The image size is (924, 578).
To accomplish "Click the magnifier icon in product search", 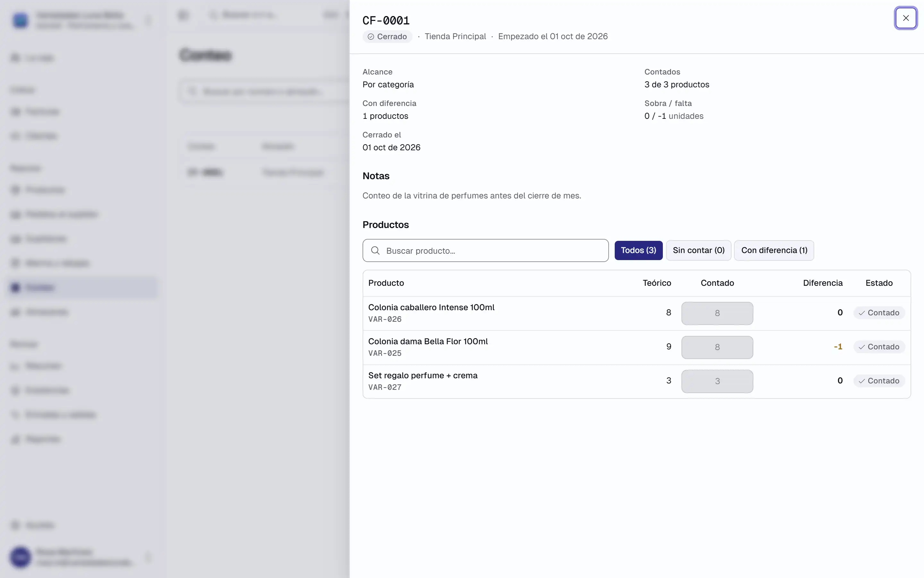I will (x=375, y=250).
